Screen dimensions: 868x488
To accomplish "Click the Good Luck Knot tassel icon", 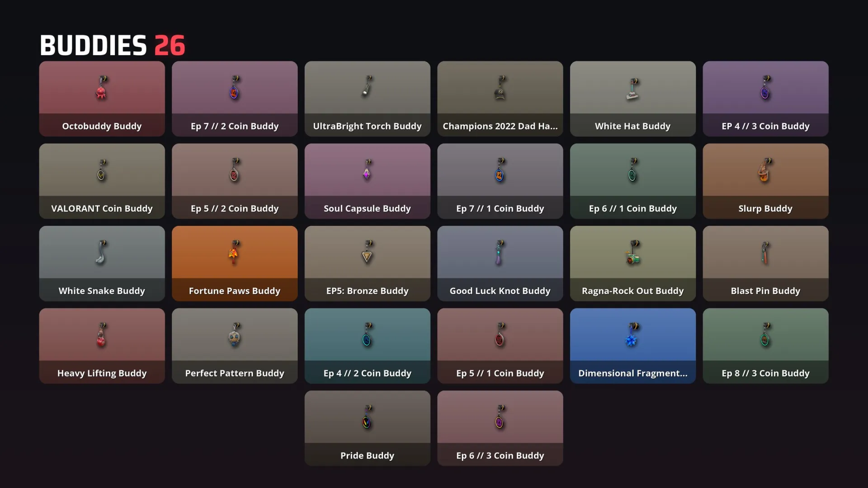I will click(500, 252).
